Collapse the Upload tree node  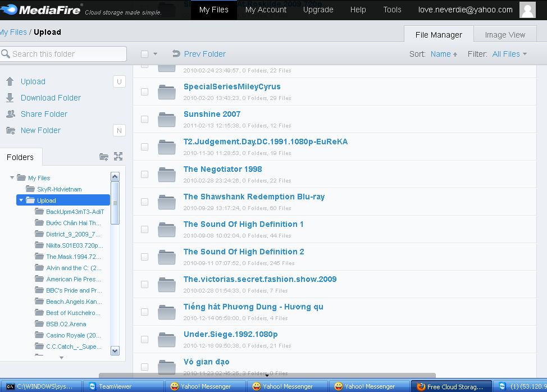(21, 200)
